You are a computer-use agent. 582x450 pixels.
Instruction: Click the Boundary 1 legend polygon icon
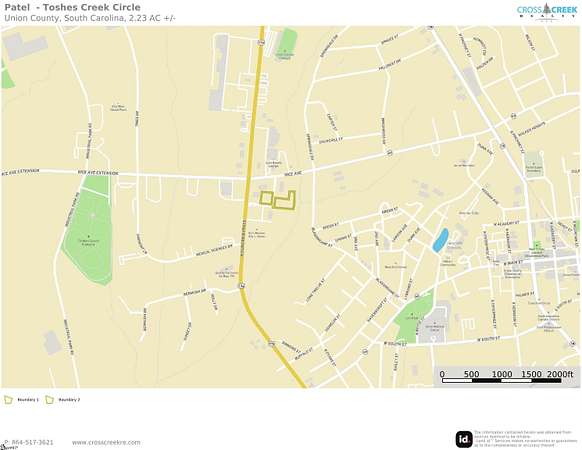(8, 400)
